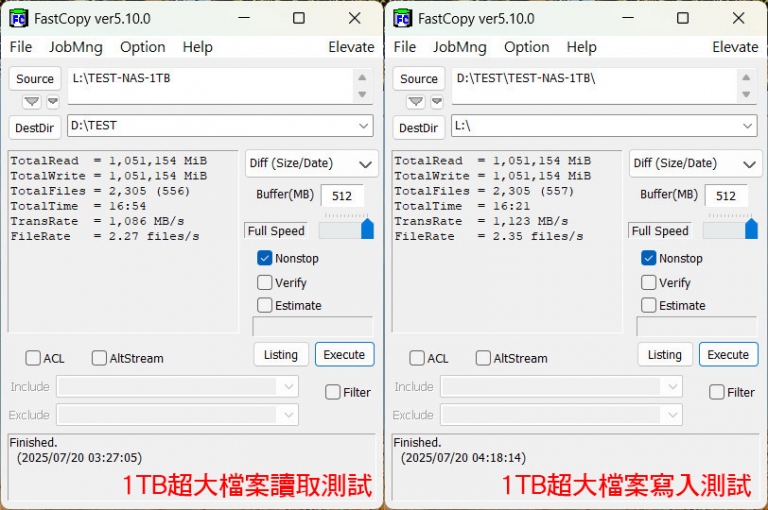
Task: Open JobMng menu in left window
Action: click(x=76, y=47)
